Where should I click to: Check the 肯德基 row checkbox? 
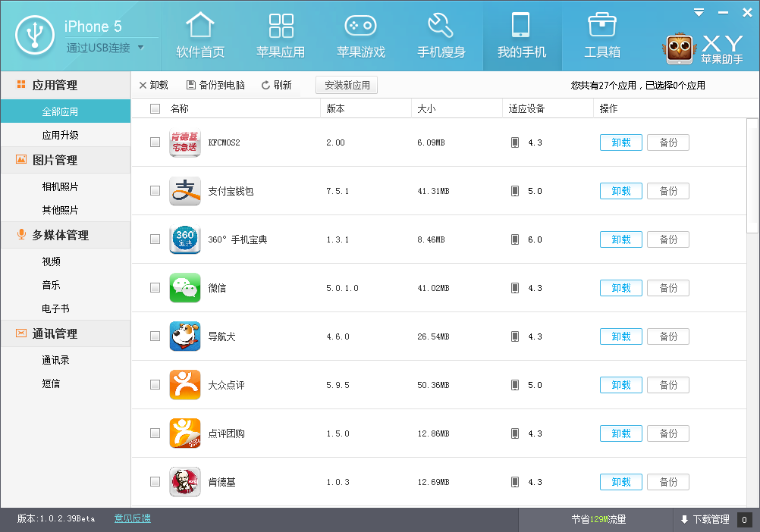tap(155, 481)
